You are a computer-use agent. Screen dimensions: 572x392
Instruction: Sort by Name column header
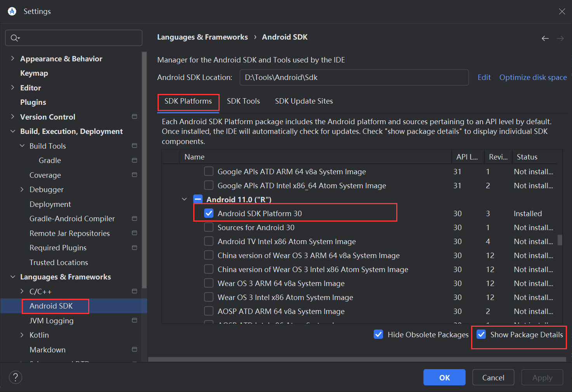(x=316, y=157)
